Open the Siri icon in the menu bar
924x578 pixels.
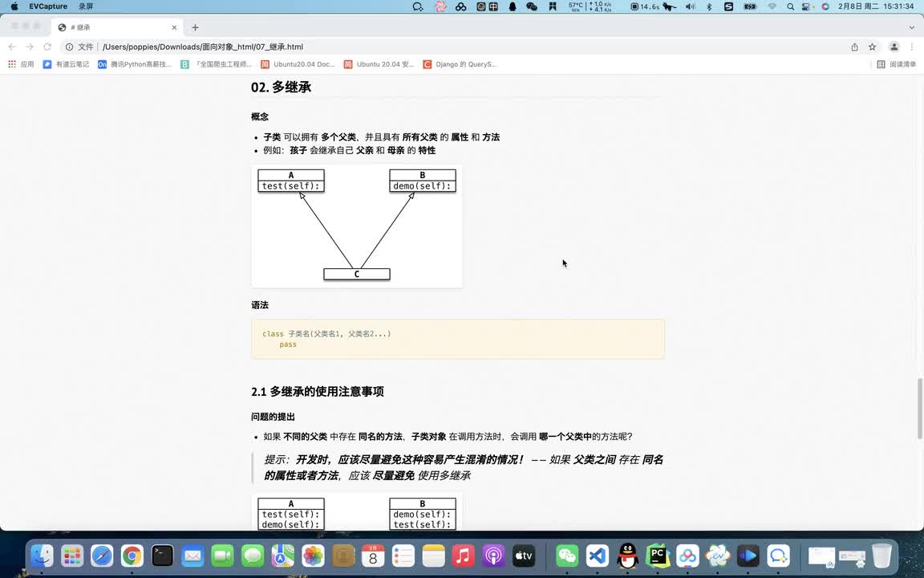tap(825, 6)
